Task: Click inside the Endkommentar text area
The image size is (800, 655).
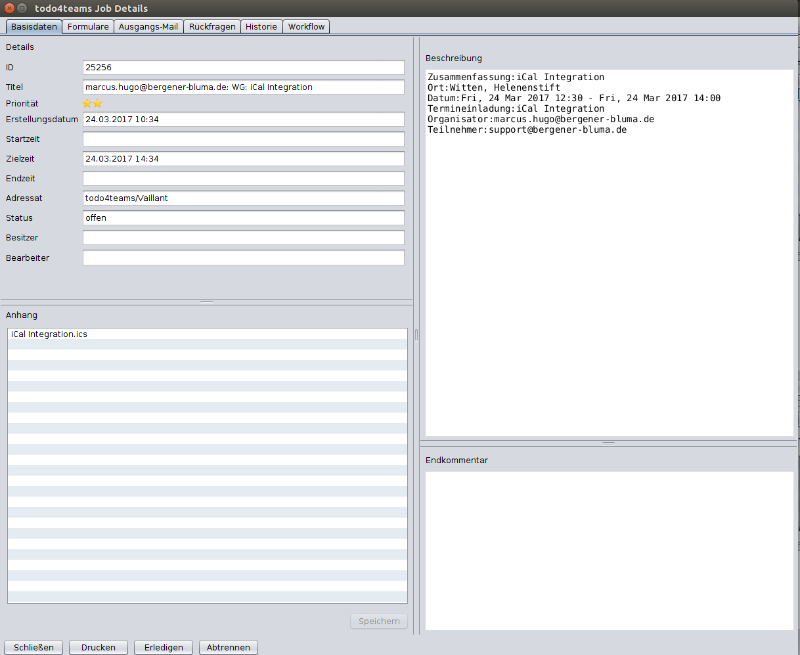Action: point(609,550)
